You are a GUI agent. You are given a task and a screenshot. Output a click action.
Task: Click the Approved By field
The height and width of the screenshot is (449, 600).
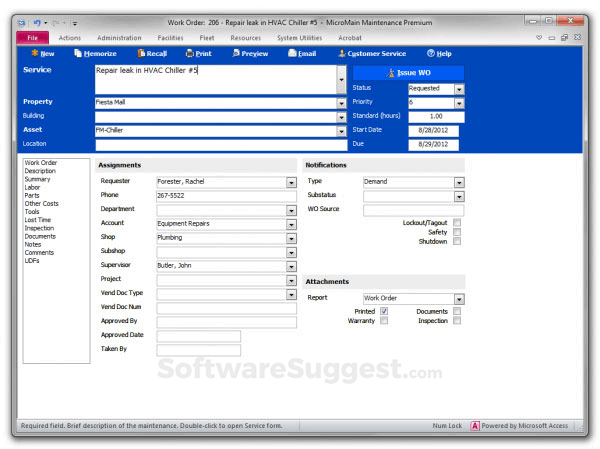(226, 322)
